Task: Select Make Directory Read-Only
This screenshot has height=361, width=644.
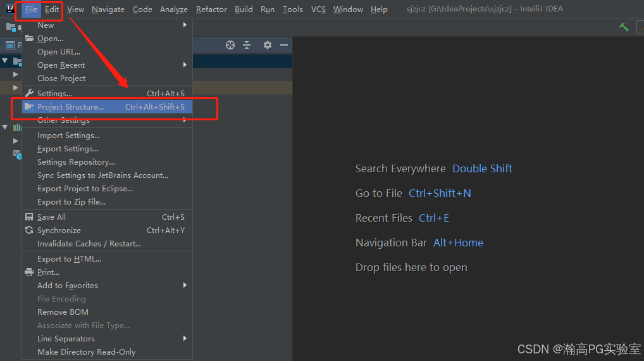Action: (x=107, y=352)
